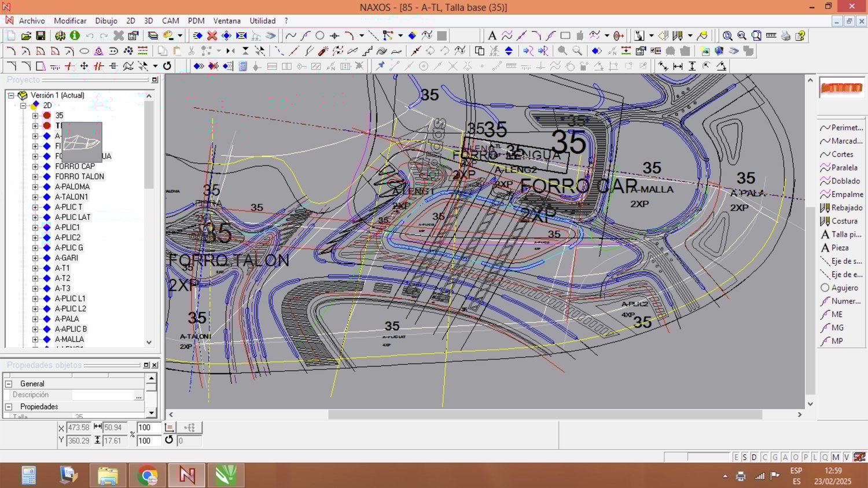Click the circle drawing tool
Viewport: 868px width, 488px height.
pyautogui.click(x=320, y=36)
